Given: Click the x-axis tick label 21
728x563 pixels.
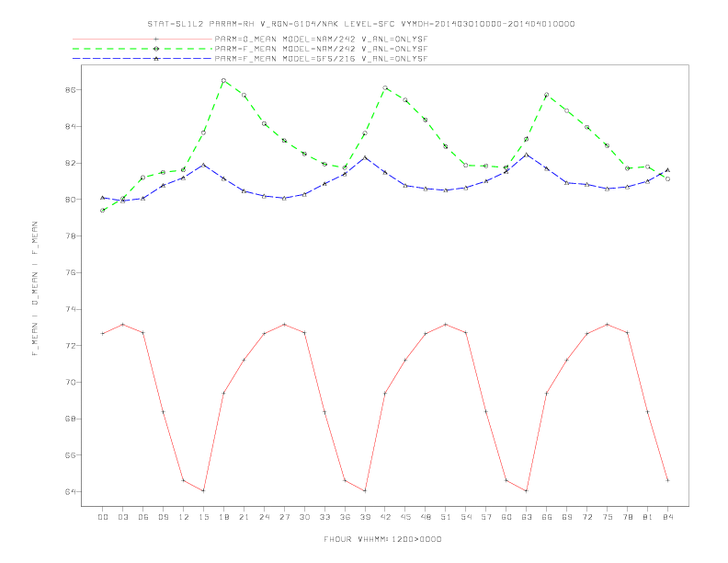Looking at the screenshot, I should click(244, 517).
